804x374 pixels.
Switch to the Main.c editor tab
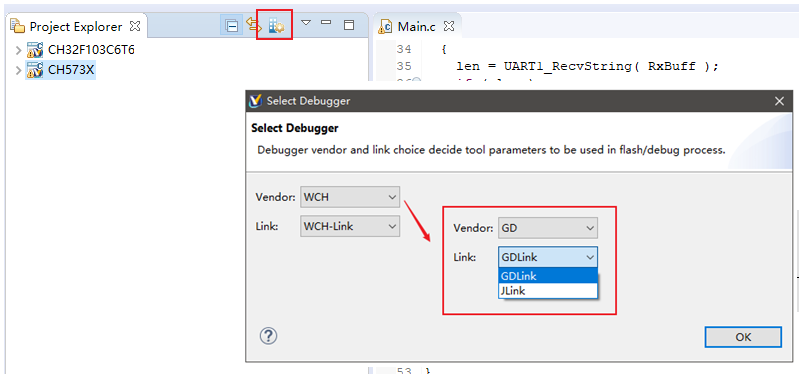[416, 26]
